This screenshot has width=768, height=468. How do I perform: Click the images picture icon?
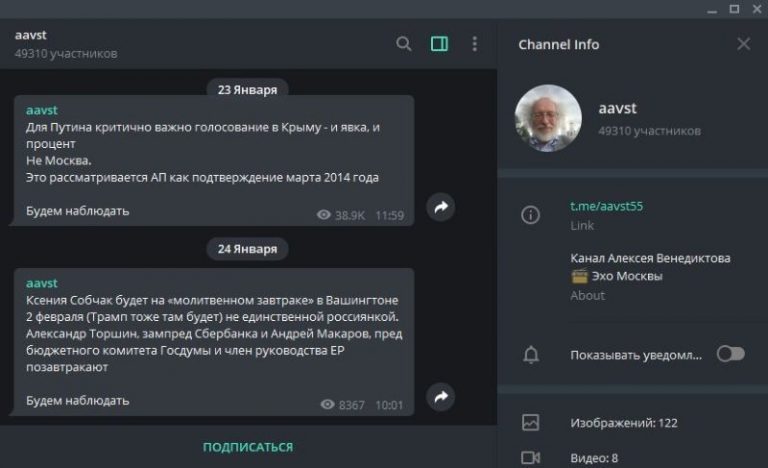point(530,422)
